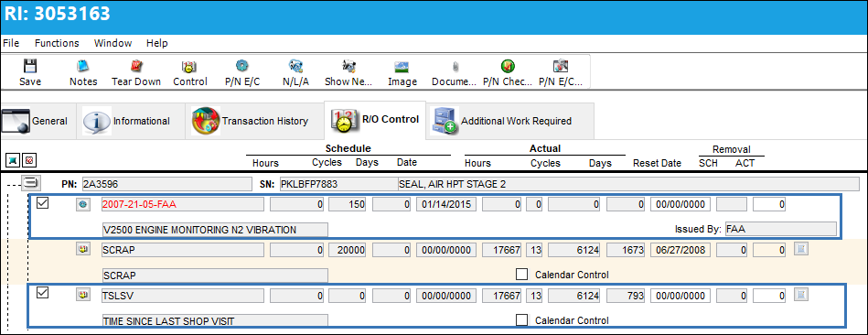Open the Window menu

click(113, 43)
